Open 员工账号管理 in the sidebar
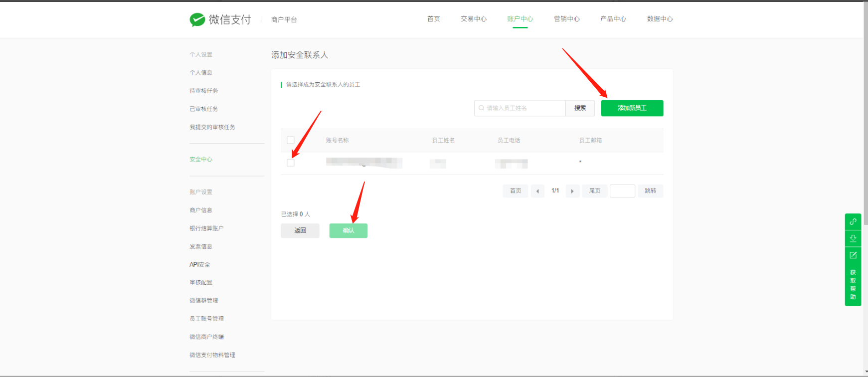 tap(206, 319)
